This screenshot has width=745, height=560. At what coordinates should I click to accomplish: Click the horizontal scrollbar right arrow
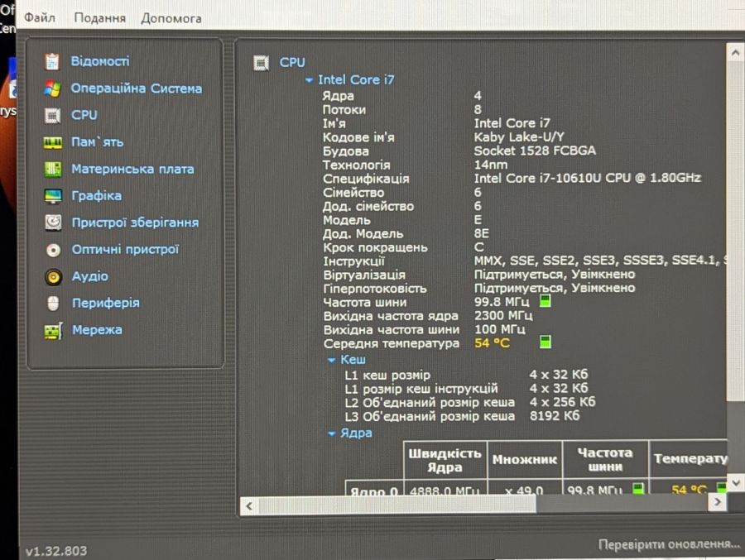[x=718, y=502]
